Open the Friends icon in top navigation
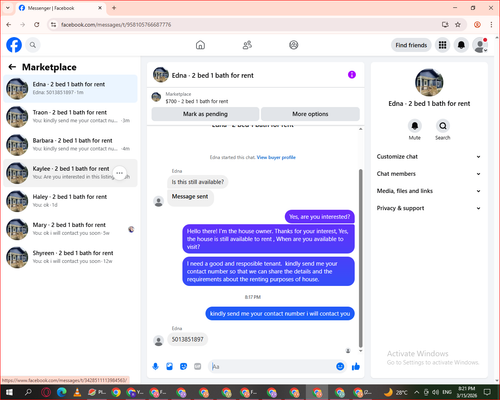 (247, 45)
